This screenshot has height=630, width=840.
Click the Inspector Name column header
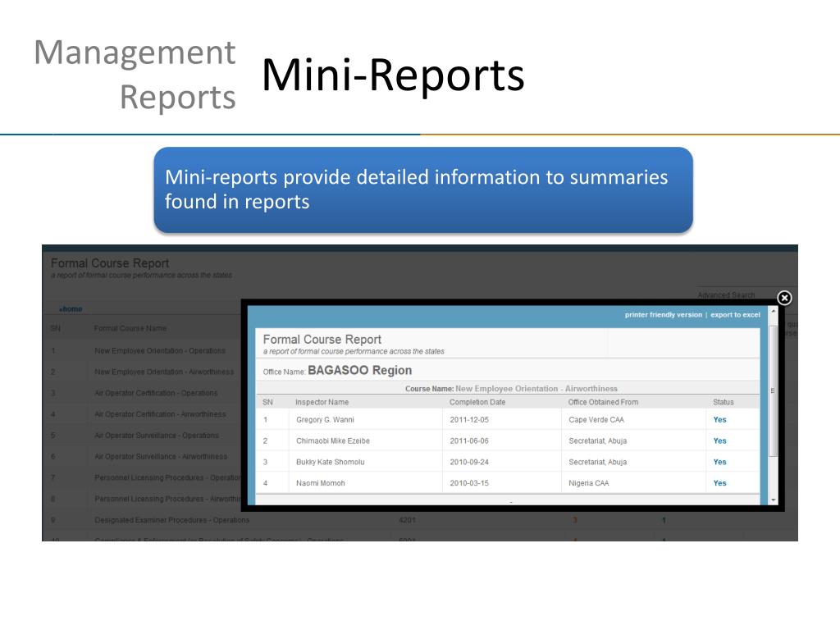click(322, 402)
